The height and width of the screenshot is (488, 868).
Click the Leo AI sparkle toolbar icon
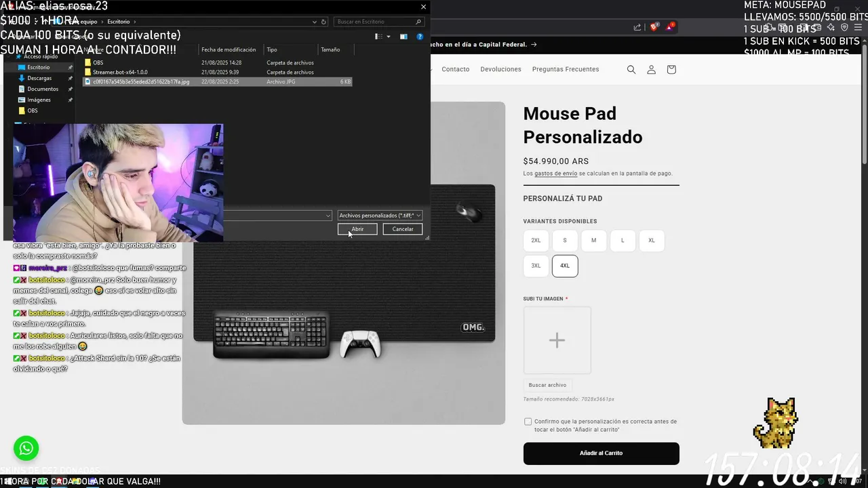click(831, 27)
